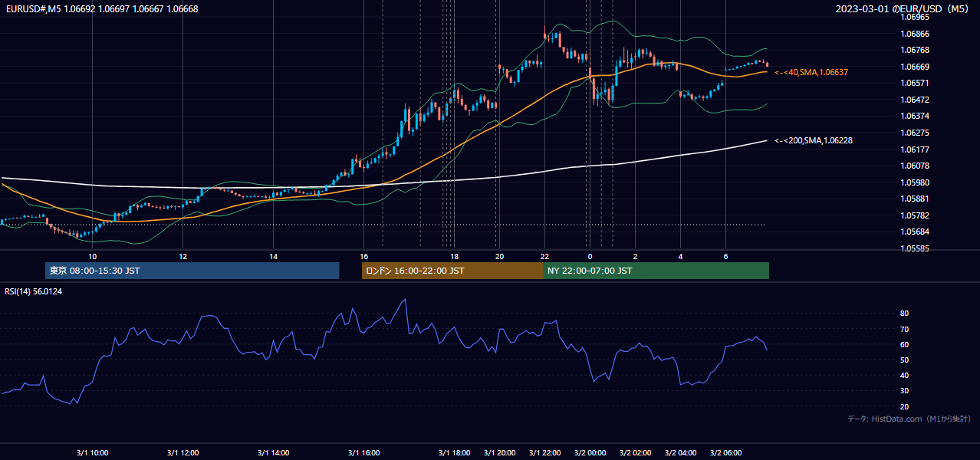The height and width of the screenshot is (460, 980).
Task: Select the ロンドン 16:00-22:00 JST session bar
Action: tap(452, 271)
